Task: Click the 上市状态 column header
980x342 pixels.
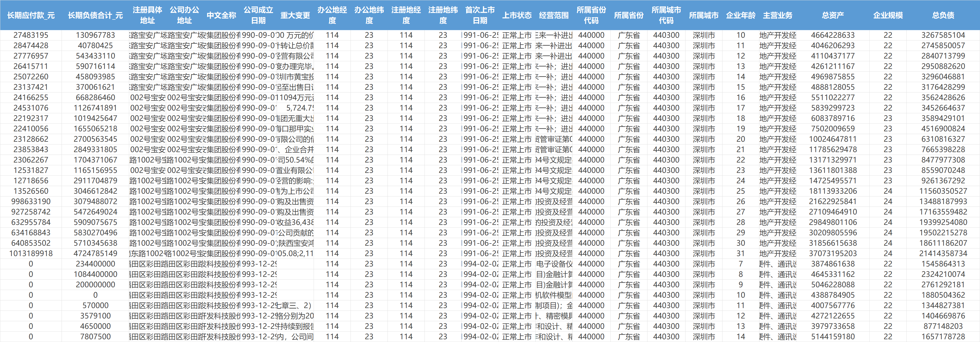Action: click(517, 15)
